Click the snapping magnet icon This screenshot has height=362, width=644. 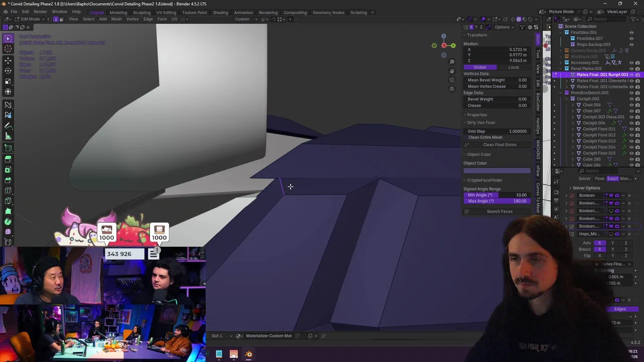coord(273,19)
